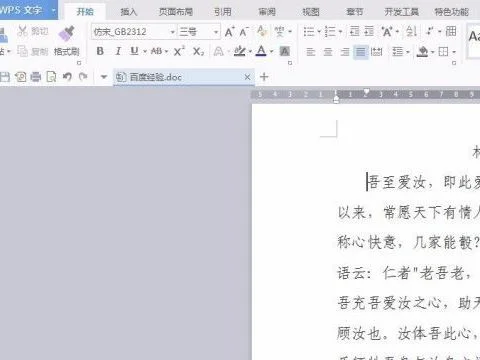Open the quick access toolbar customize arrow
Viewport: 480px width, 360px height.
[x=104, y=77]
